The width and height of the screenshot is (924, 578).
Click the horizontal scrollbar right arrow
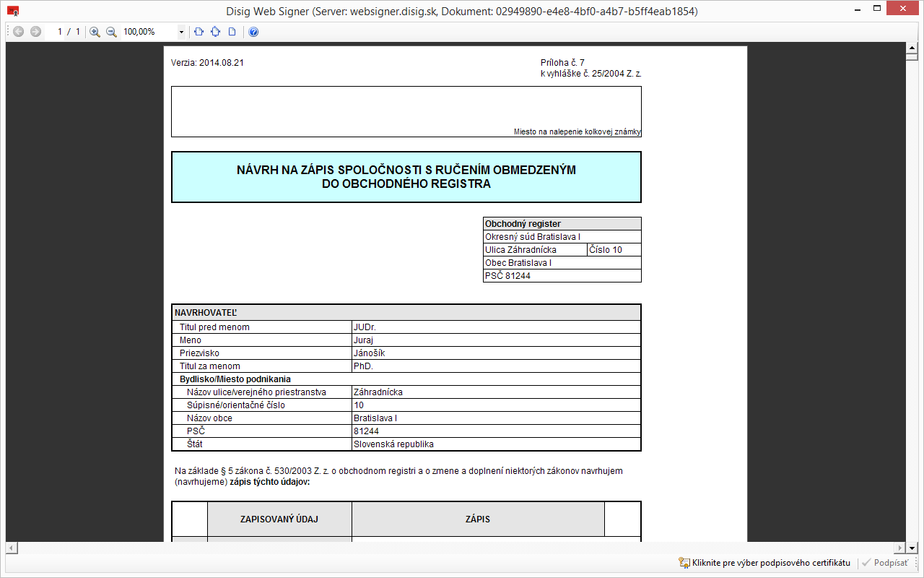coord(899,548)
